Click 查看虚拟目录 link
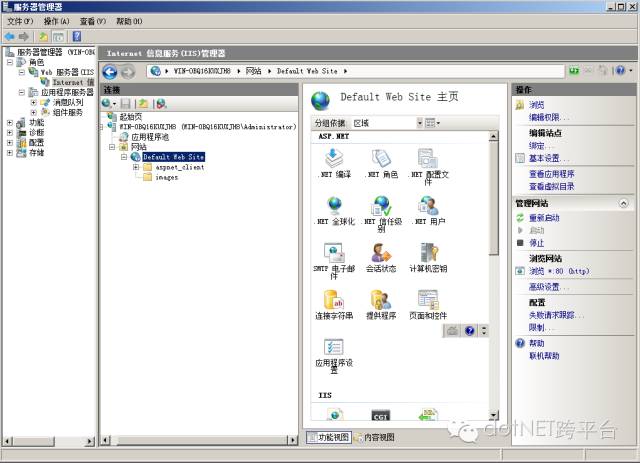This screenshot has height=463, width=640. pyautogui.click(x=551, y=187)
